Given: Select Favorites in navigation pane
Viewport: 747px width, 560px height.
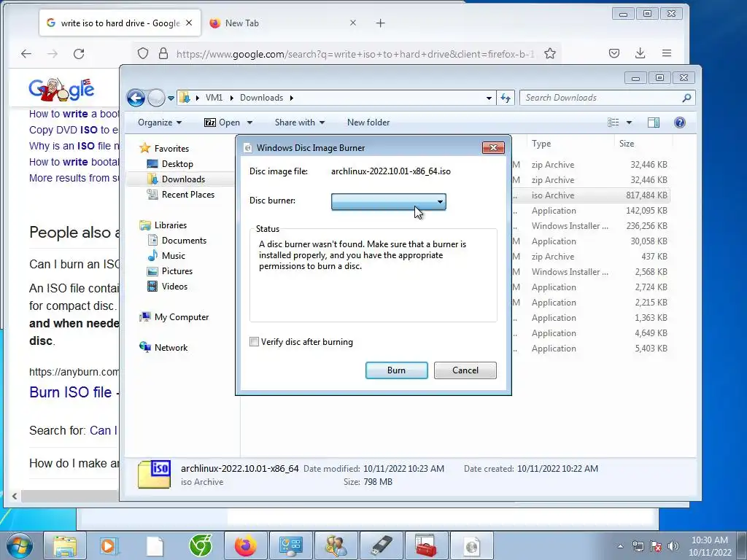Looking at the screenshot, I should point(171,149).
